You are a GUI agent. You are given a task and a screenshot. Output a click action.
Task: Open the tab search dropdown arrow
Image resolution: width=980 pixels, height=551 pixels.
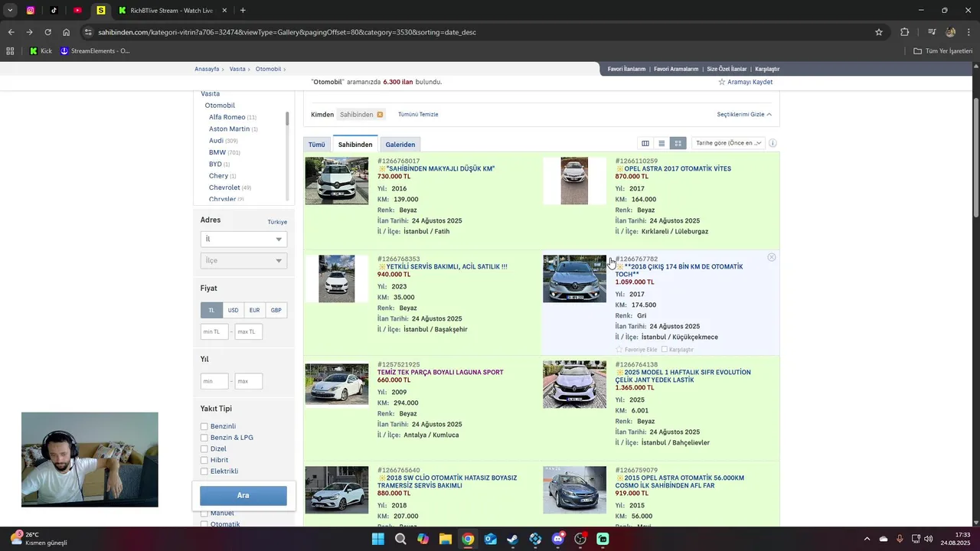point(10,11)
